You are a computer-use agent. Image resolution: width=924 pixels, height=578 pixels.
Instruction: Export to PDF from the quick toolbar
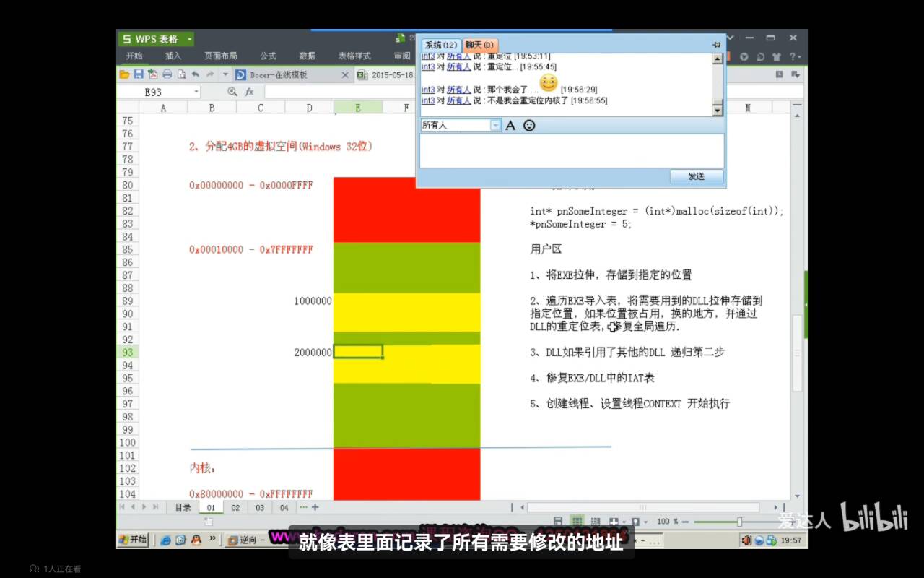pyautogui.click(x=153, y=74)
